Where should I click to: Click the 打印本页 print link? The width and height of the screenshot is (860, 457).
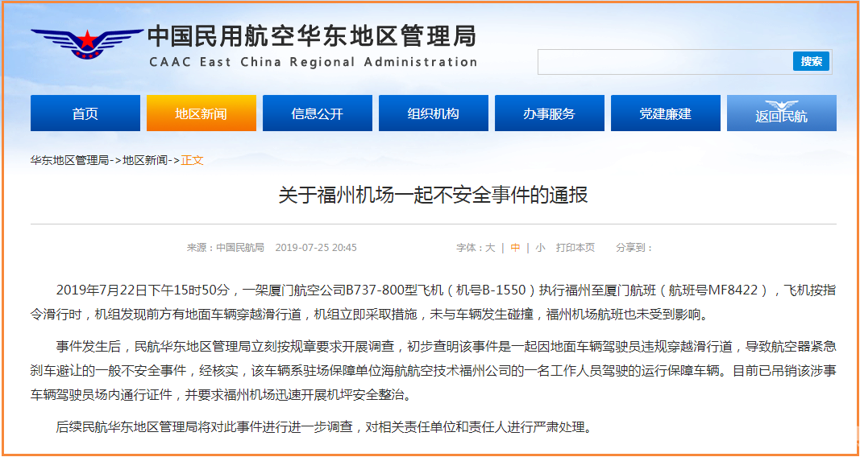(575, 247)
